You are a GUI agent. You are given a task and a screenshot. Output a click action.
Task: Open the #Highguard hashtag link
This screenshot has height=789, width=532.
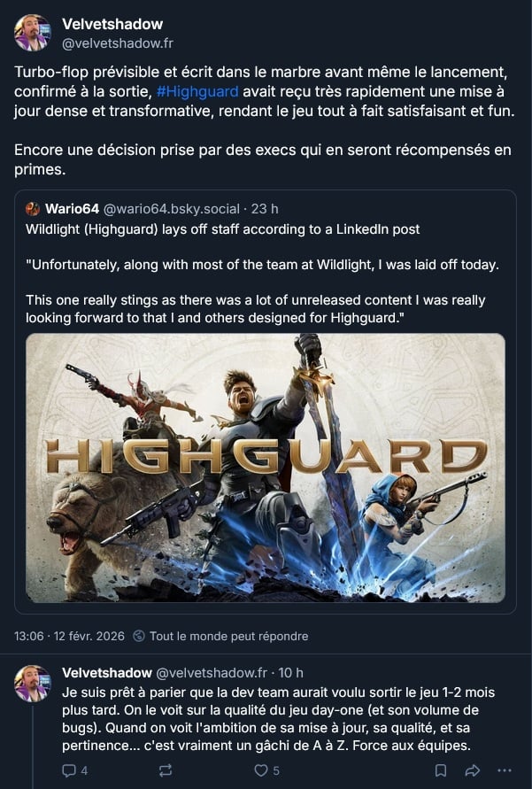197,91
